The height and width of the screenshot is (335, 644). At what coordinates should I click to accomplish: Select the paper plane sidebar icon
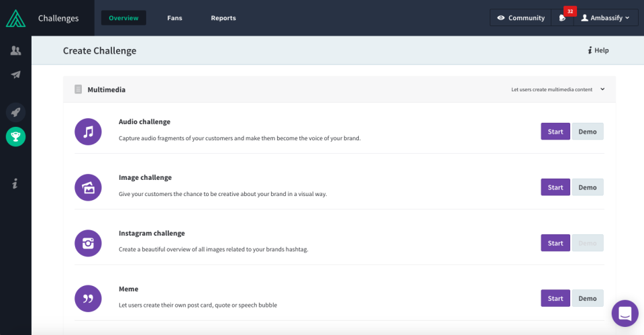(15, 75)
